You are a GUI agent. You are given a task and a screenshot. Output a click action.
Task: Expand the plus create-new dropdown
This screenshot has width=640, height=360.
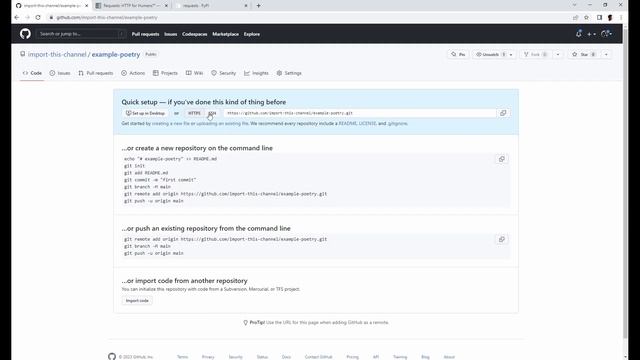point(591,34)
